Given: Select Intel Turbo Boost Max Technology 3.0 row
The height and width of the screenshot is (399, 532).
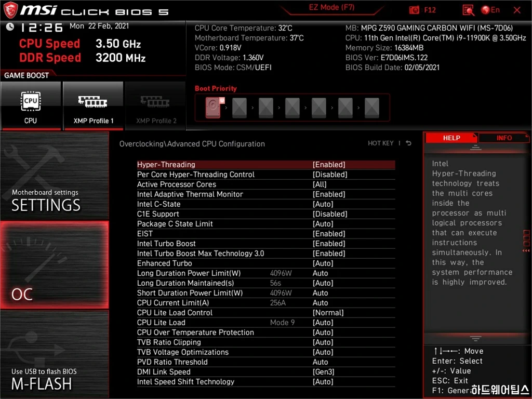Looking at the screenshot, I should [x=266, y=254].
